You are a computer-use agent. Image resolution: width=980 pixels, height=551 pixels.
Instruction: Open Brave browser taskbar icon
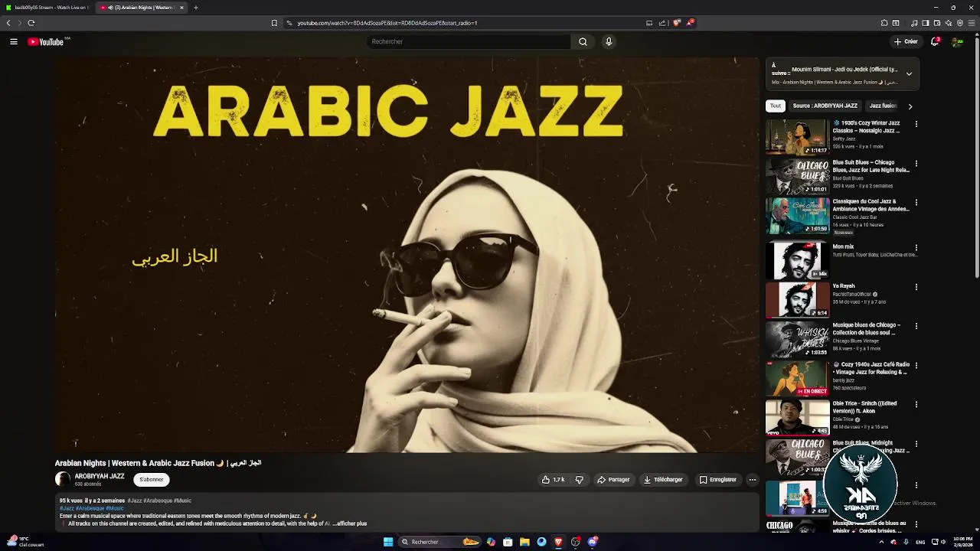click(x=558, y=542)
